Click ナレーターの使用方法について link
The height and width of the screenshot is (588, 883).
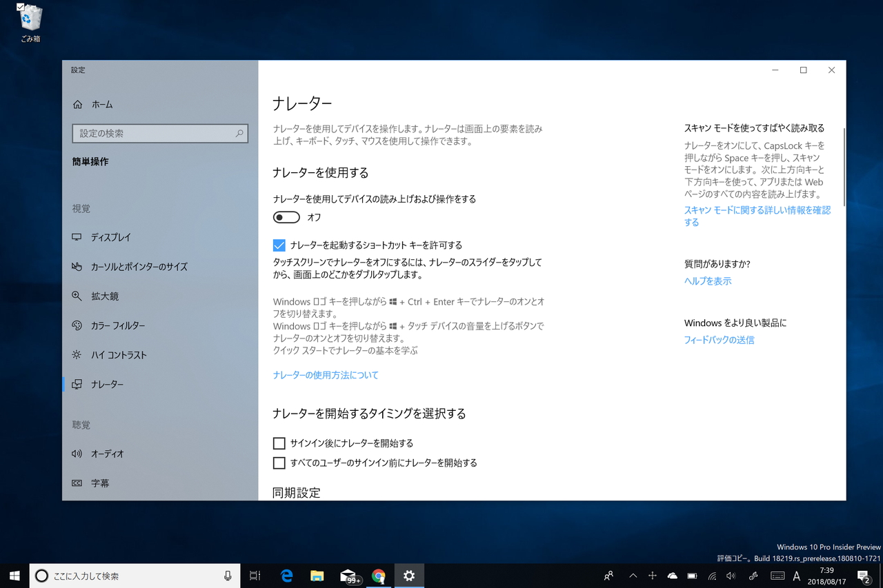coord(325,374)
